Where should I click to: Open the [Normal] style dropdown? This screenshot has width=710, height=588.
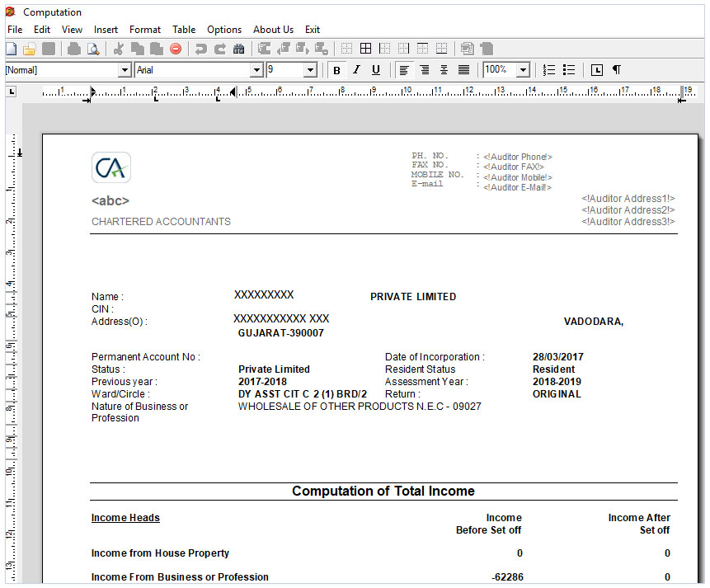point(125,70)
